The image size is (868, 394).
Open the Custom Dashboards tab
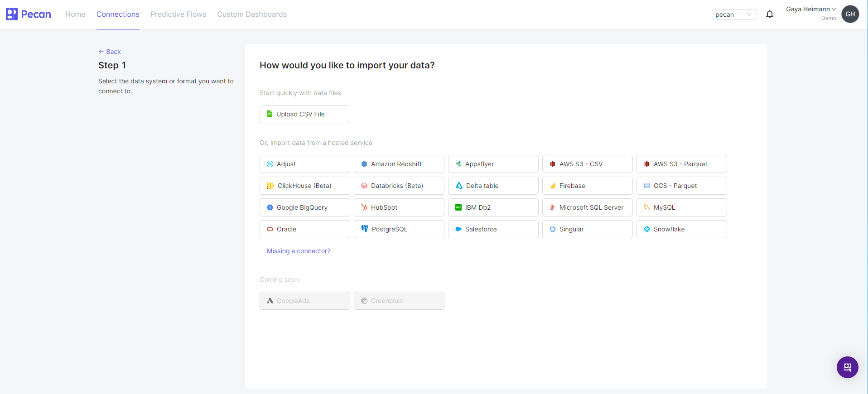click(252, 14)
